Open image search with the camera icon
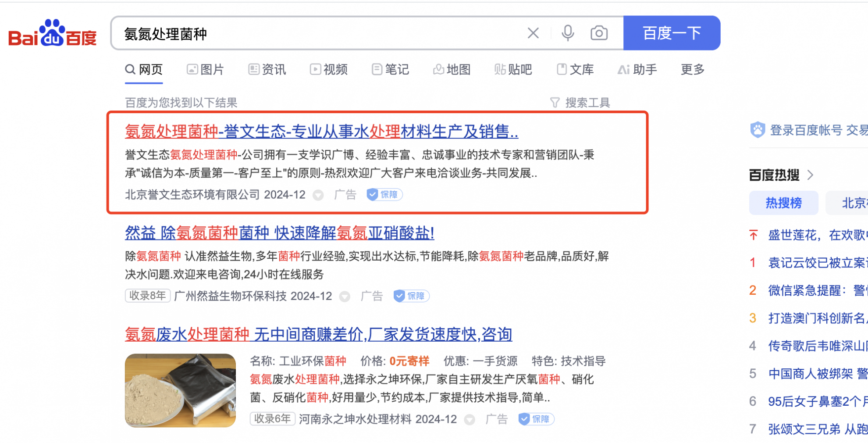This screenshot has height=443, width=868. coord(599,33)
